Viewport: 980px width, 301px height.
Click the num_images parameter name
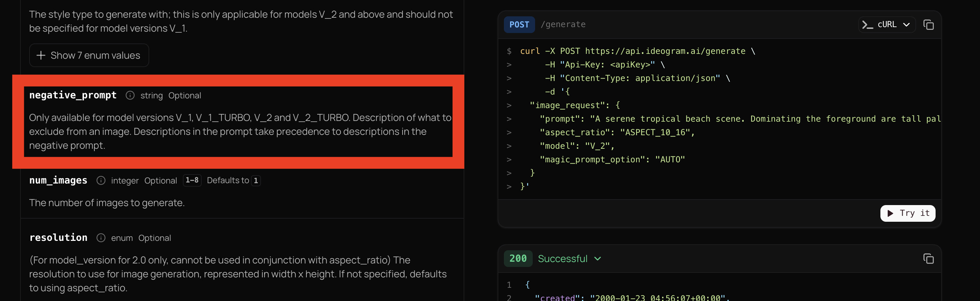pyautogui.click(x=58, y=180)
